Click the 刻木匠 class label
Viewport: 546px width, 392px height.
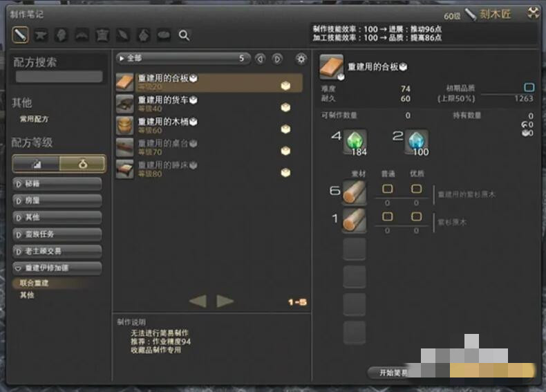[x=495, y=14]
